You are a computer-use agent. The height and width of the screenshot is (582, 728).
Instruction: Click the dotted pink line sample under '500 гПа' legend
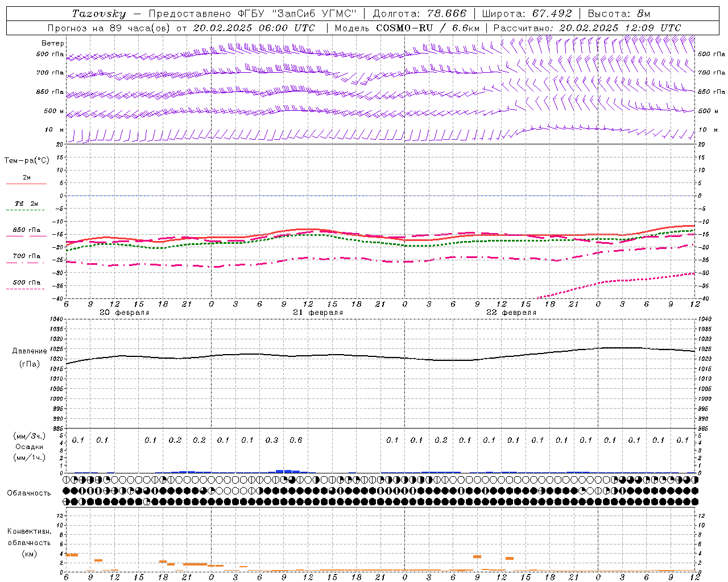25,289
